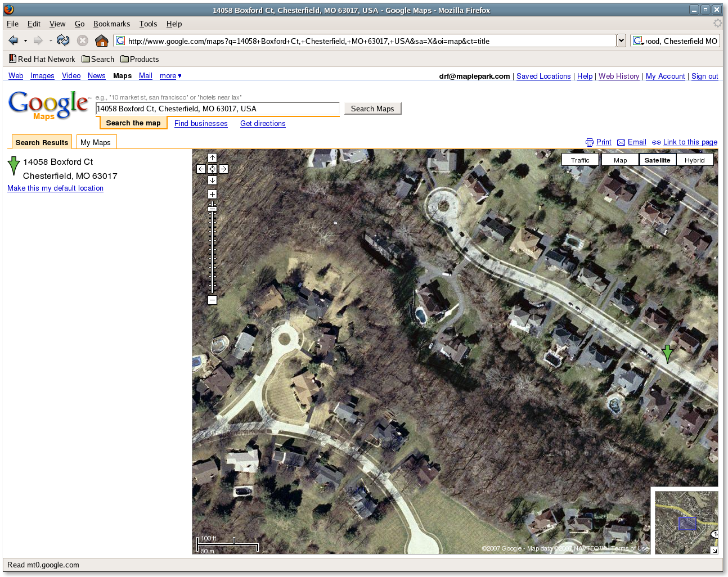The height and width of the screenshot is (577, 728).
Task: Open the Get directions link
Action: point(263,124)
